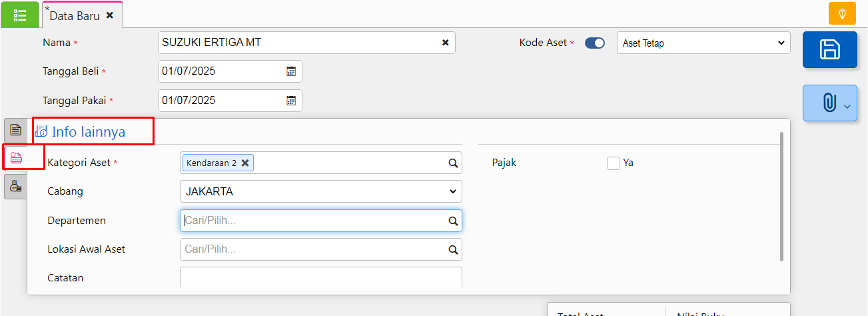Click into the Catatan text field
The width and height of the screenshot is (868, 316).
click(x=320, y=277)
